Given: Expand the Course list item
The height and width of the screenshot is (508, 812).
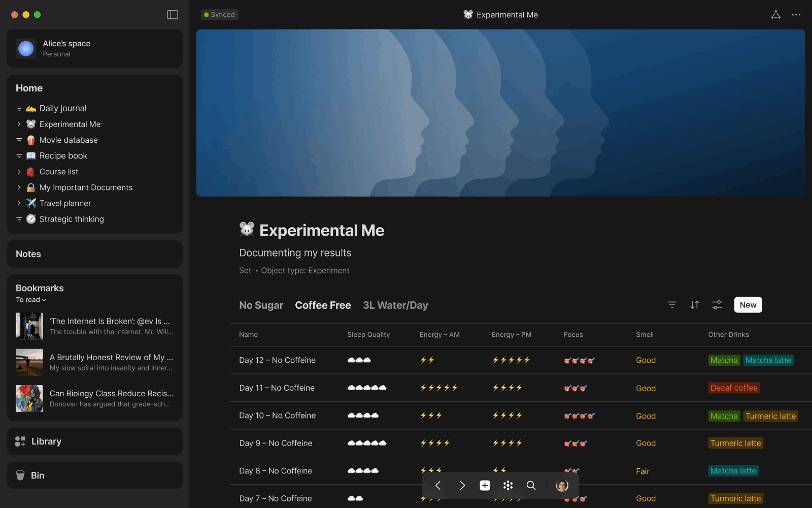Looking at the screenshot, I should pos(19,172).
